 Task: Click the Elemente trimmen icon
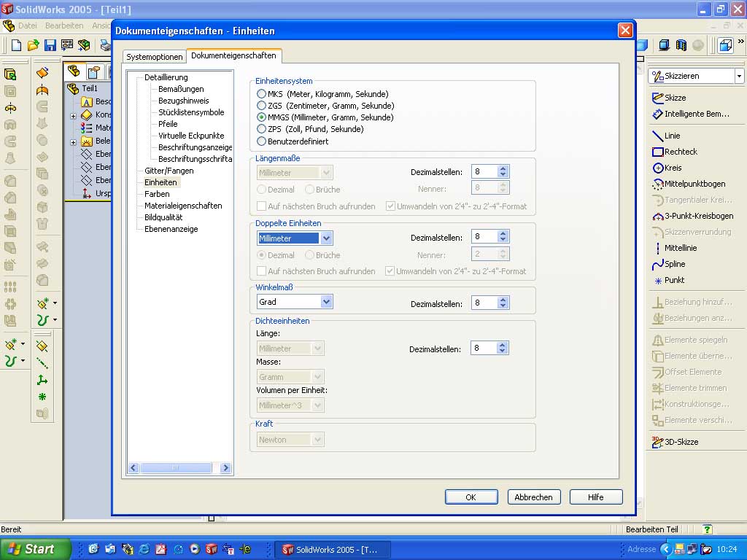pos(657,388)
